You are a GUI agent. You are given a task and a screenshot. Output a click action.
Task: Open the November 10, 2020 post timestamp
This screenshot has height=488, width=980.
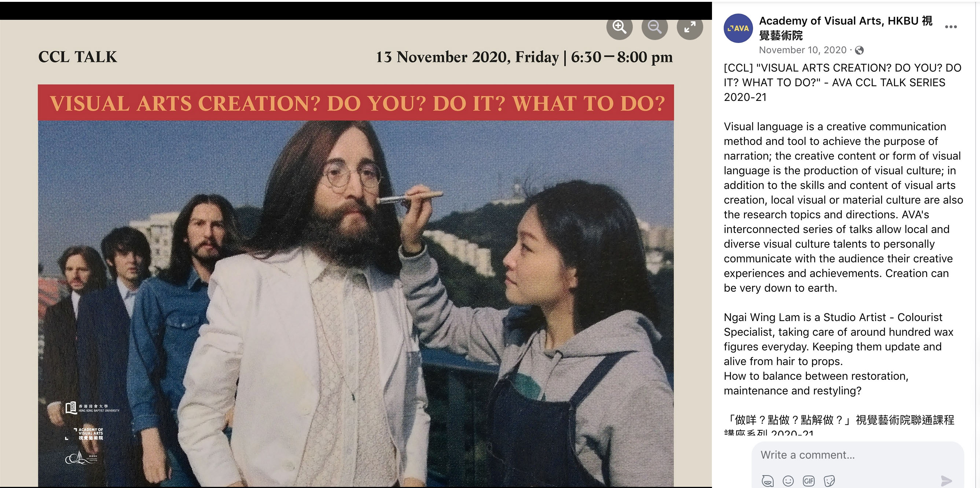[x=802, y=50]
